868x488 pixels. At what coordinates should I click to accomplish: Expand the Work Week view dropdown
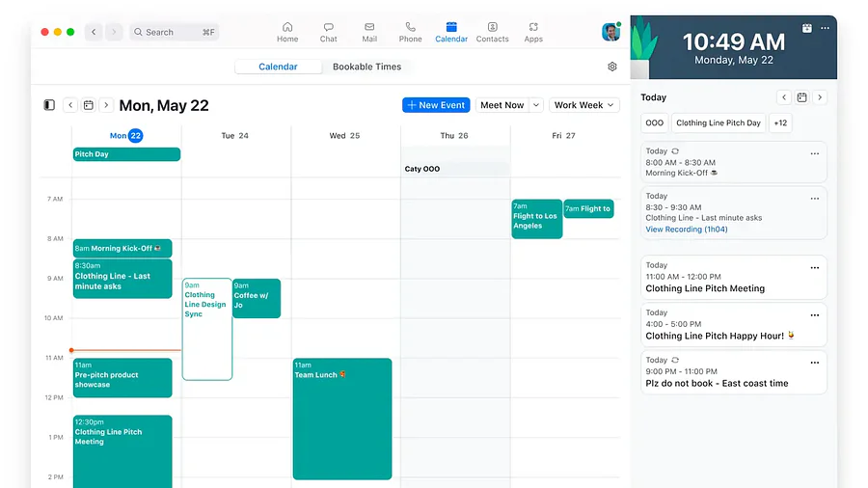[584, 105]
